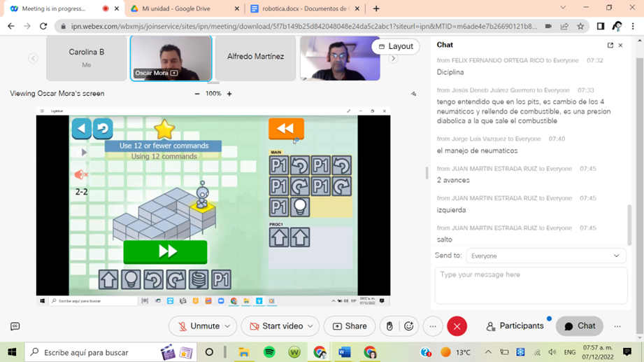
Task: Toggle the Chat panel button
Action: pos(580,326)
